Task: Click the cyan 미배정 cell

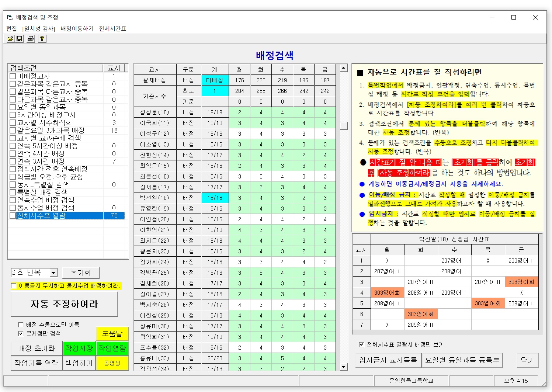Action: tap(215, 80)
